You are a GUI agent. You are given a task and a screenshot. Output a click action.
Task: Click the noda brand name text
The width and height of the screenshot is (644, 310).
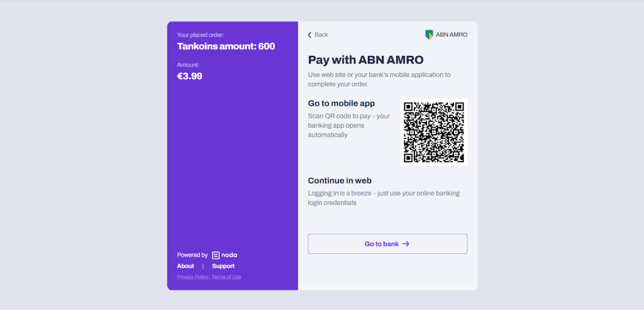(x=229, y=255)
